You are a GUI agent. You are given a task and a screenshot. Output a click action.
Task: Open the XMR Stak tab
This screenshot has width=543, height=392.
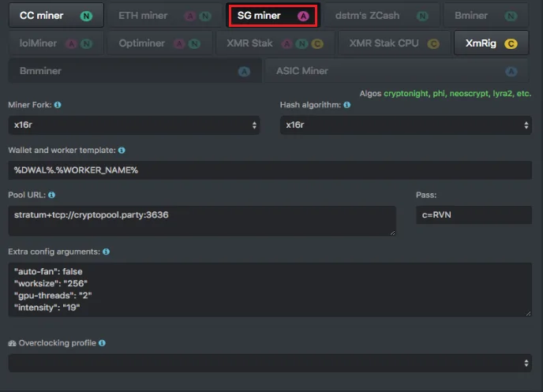tap(275, 43)
